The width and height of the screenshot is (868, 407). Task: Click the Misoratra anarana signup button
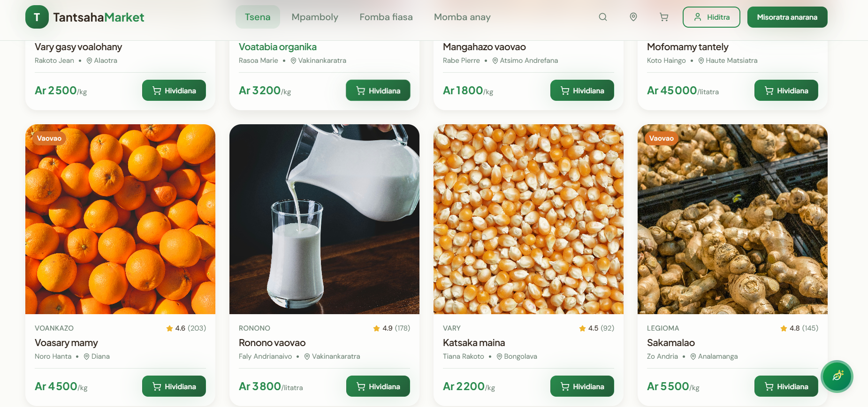click(787, 17)
